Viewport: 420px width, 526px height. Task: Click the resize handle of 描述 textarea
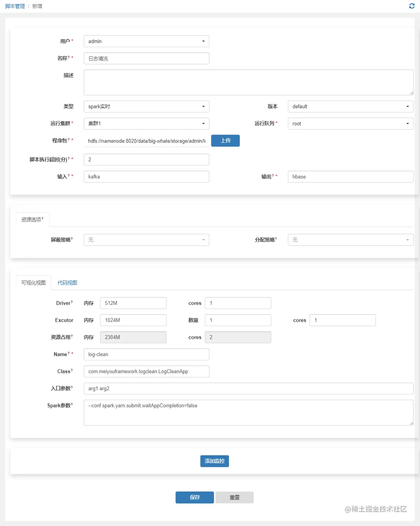[411, 93]
